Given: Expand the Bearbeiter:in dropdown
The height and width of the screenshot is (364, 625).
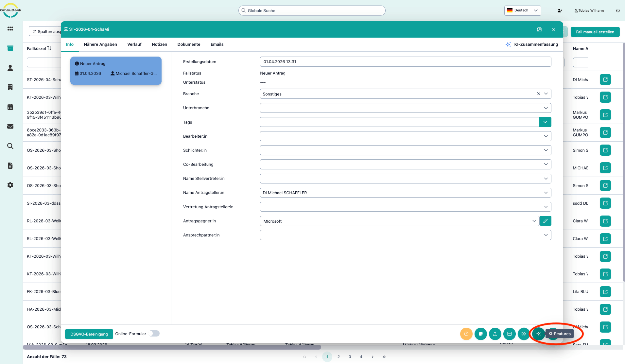Looking at the screenshot, I should [546, 136].
